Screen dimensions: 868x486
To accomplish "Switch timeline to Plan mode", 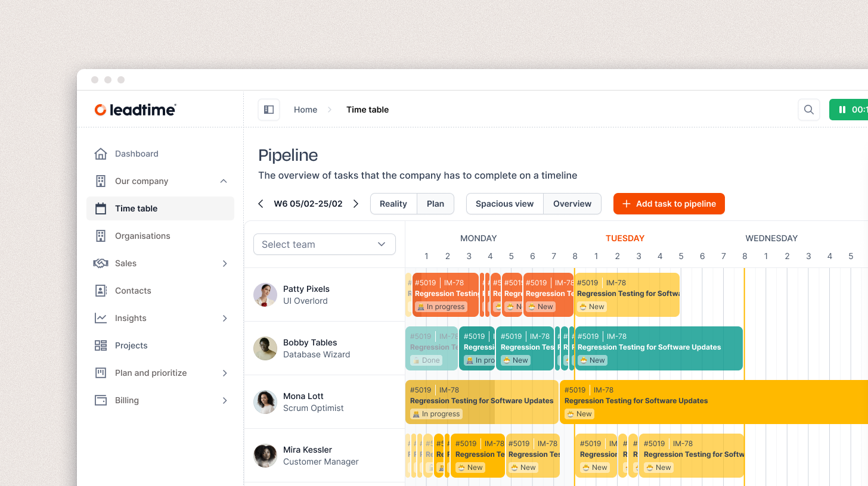I will (435, 204).
